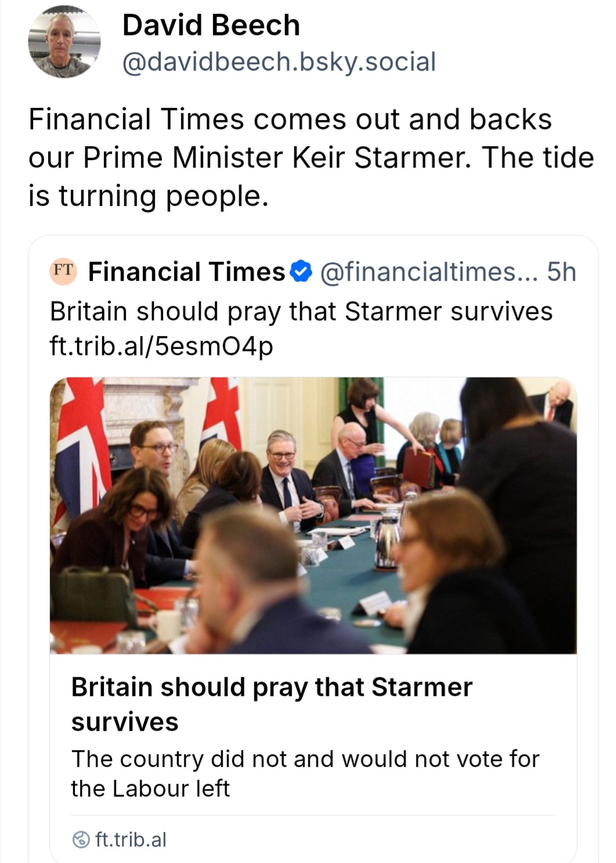Click the non-bold quoted post text line
Image resolution: width=616 pixels, height=863 pixels.
[x=301, y=311]
